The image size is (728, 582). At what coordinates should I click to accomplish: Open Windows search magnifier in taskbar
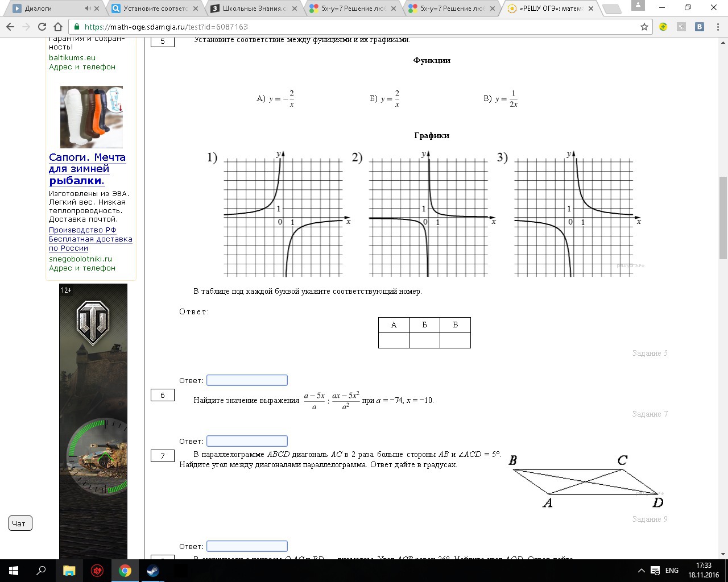(x=41, y=571)
